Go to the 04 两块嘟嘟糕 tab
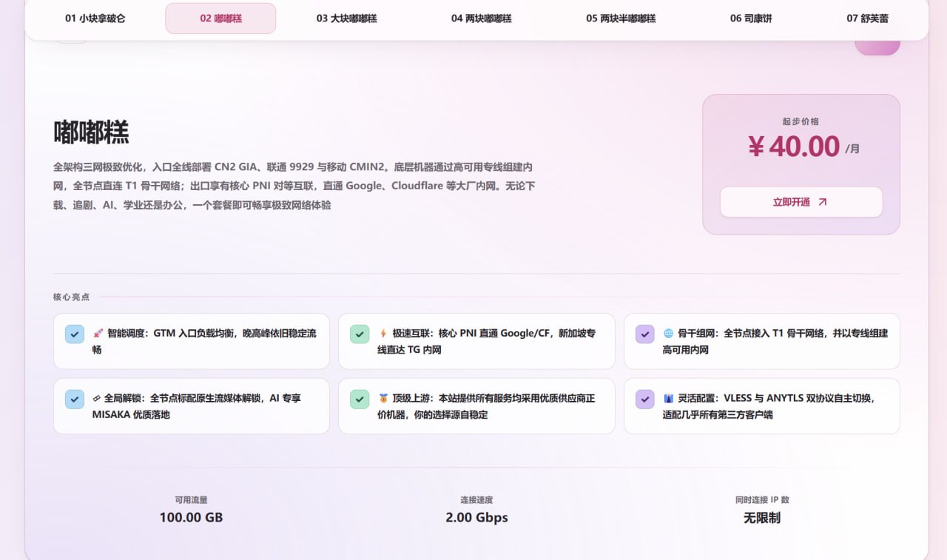Viewport: 947px width, 560px height. coord(481,18)
